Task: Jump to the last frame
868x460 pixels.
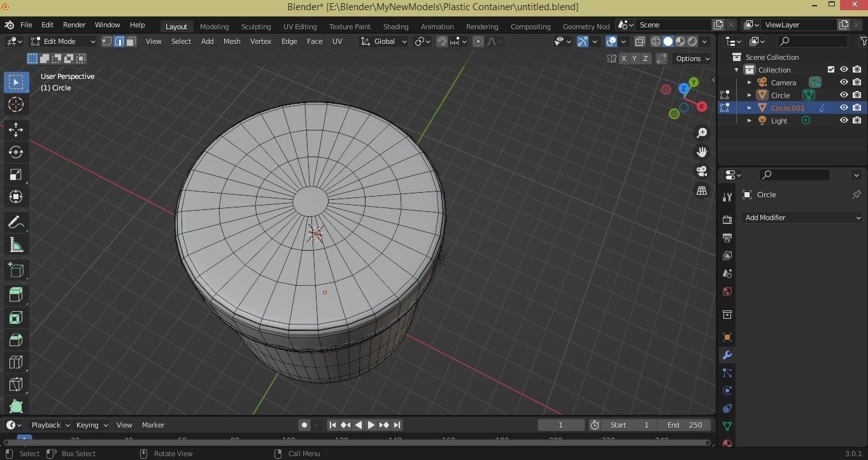Action: tap(397, 425)
